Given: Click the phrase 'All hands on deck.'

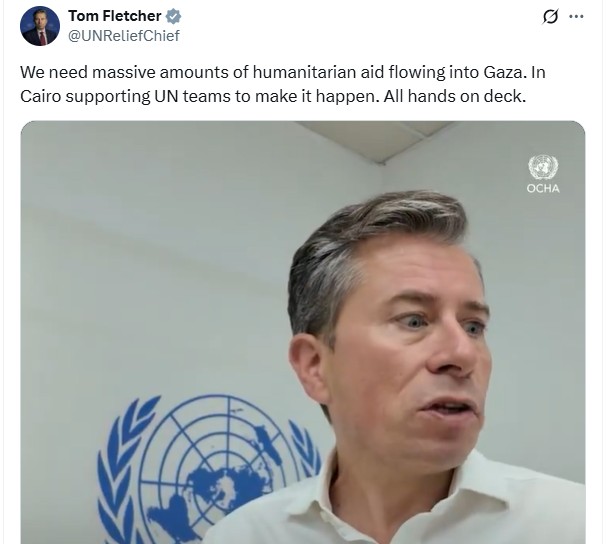Looking at the screenshot, I should (x=455, y=97).
